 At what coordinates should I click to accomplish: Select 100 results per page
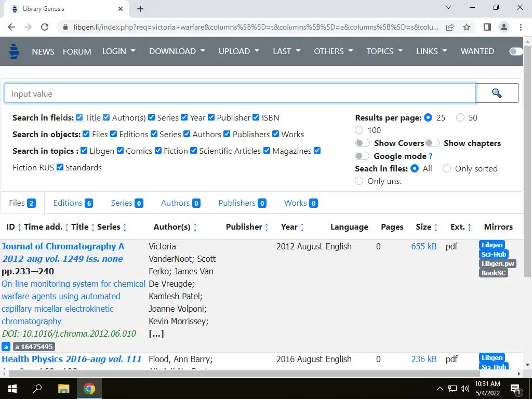(359, 130)
